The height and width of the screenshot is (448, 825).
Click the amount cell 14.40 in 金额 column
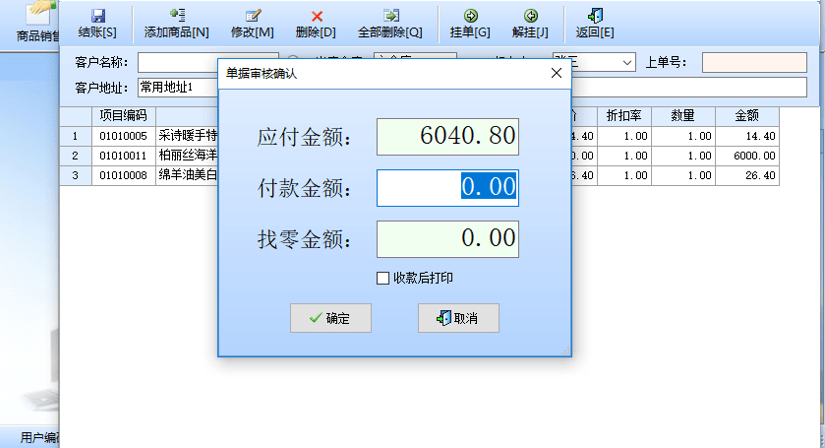tap(747, 136)
